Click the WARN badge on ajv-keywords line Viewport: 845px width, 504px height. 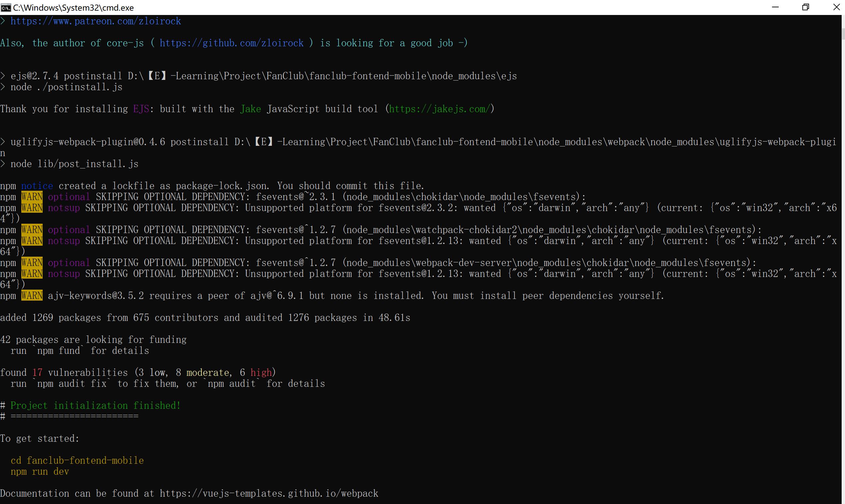[32, 296]
